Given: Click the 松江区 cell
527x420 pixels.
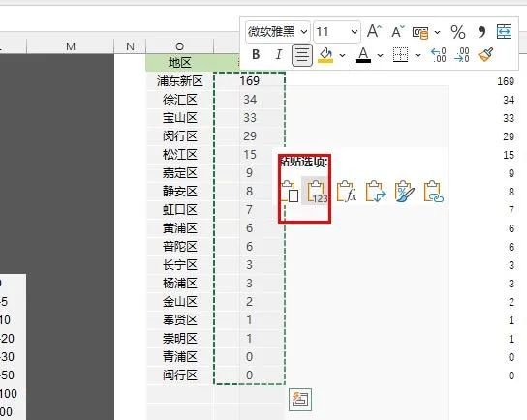Looking at the screenshot, I should click(180, 155).
